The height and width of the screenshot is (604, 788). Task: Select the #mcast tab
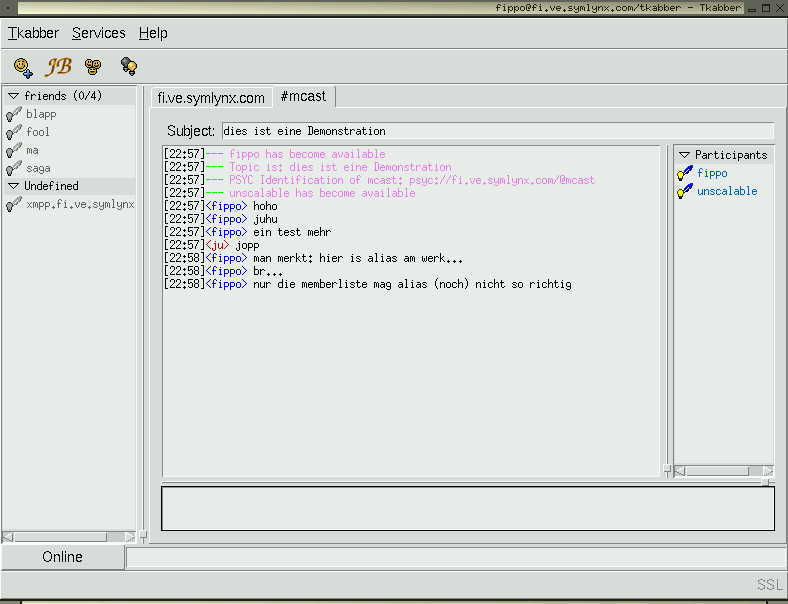(x=303, y=96)
